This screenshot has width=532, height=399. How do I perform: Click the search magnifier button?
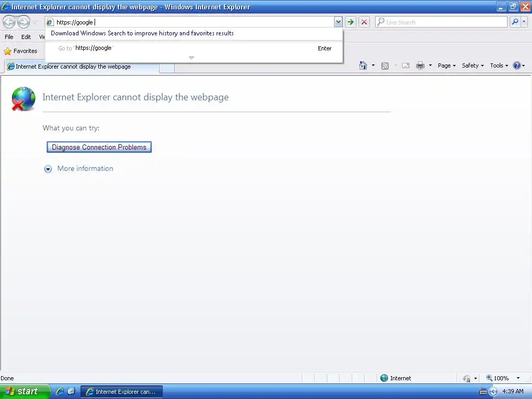click(515, 22)
